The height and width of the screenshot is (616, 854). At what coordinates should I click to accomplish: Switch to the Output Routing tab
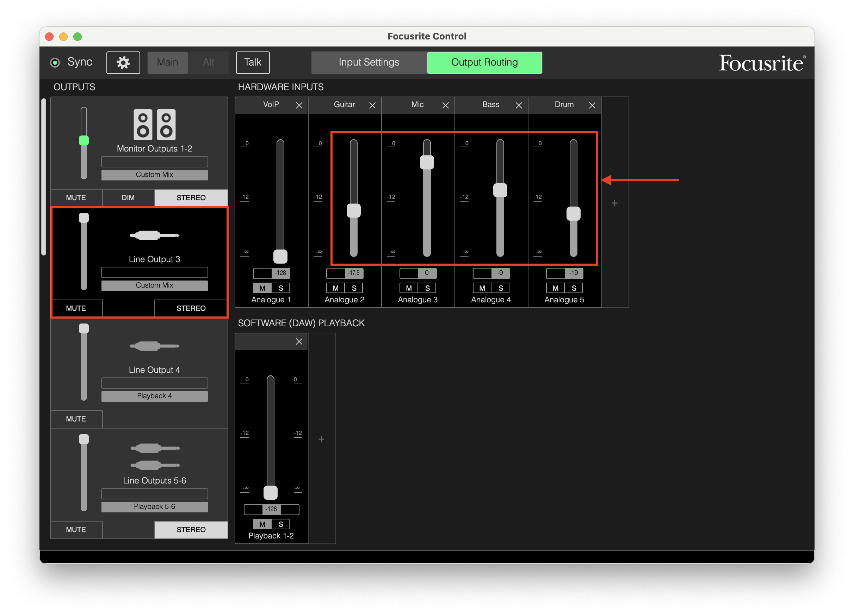485,62
